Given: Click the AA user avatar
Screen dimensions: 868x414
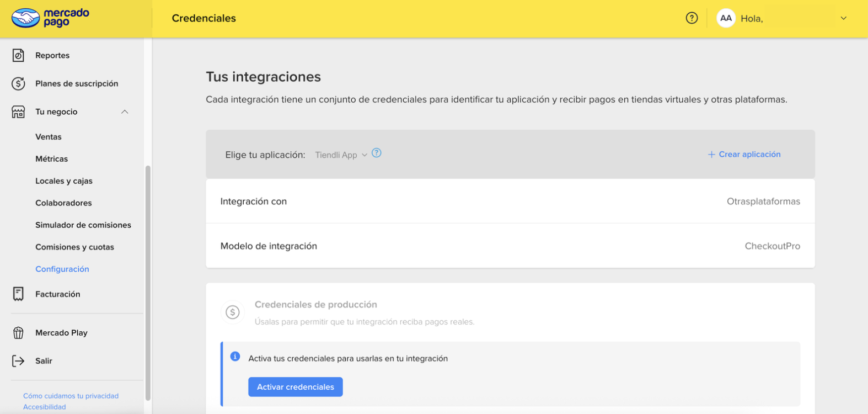Looking at the screenshot, I should [x=726, y=18].
